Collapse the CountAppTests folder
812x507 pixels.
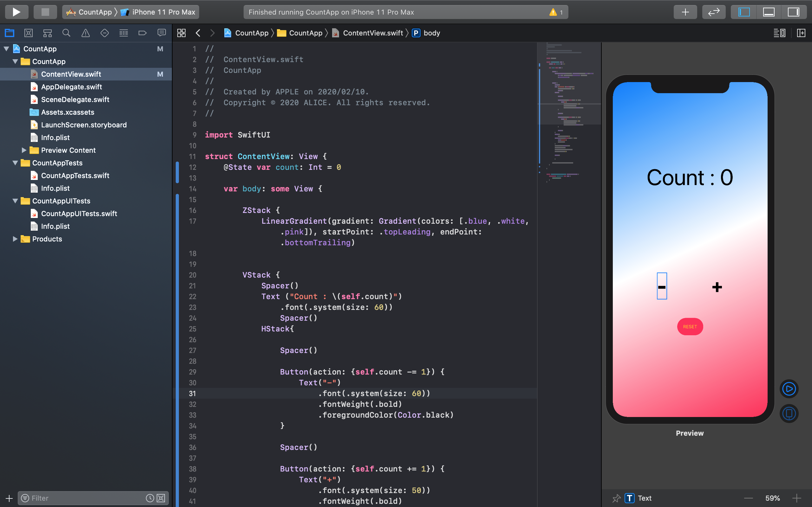click(x=15, y=163)
